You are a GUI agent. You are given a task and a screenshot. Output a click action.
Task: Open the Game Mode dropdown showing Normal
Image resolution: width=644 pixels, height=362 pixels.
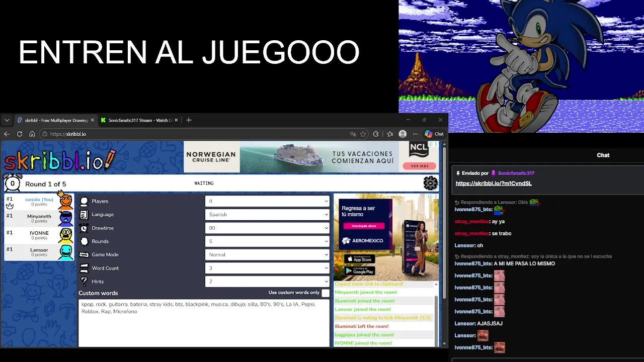coord(267,255)
